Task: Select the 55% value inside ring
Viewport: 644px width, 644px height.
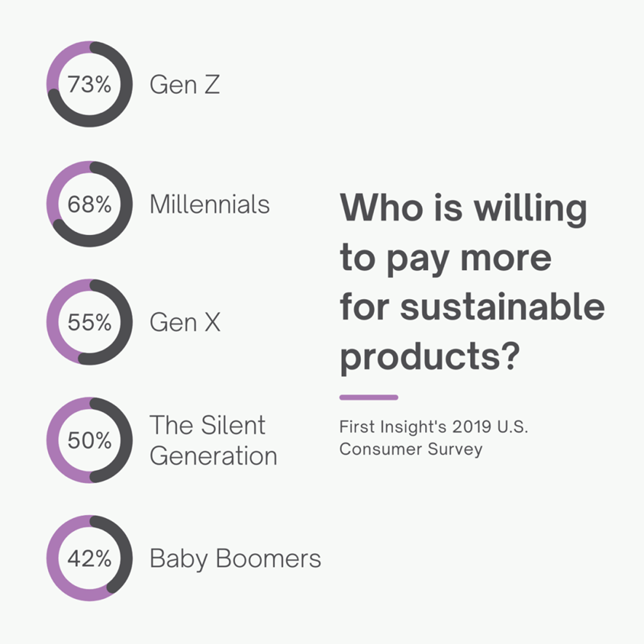Action: tap(90, 322)
